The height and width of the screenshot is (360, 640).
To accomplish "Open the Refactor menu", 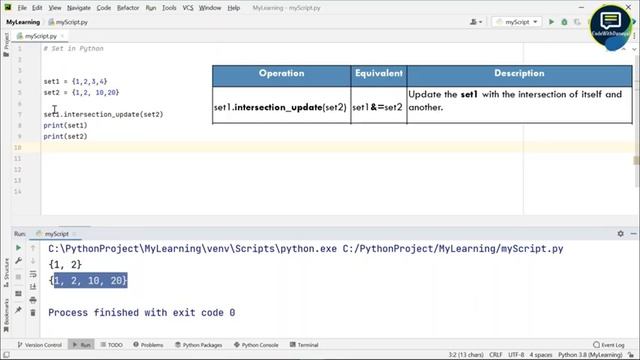I will pos(128,8).
